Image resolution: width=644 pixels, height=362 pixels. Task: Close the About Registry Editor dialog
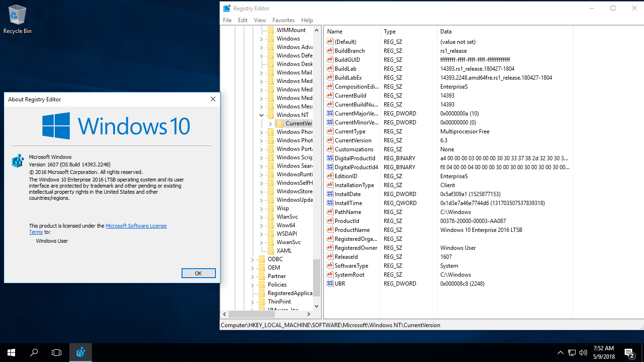pyautogui.click(x=213, y=99)
